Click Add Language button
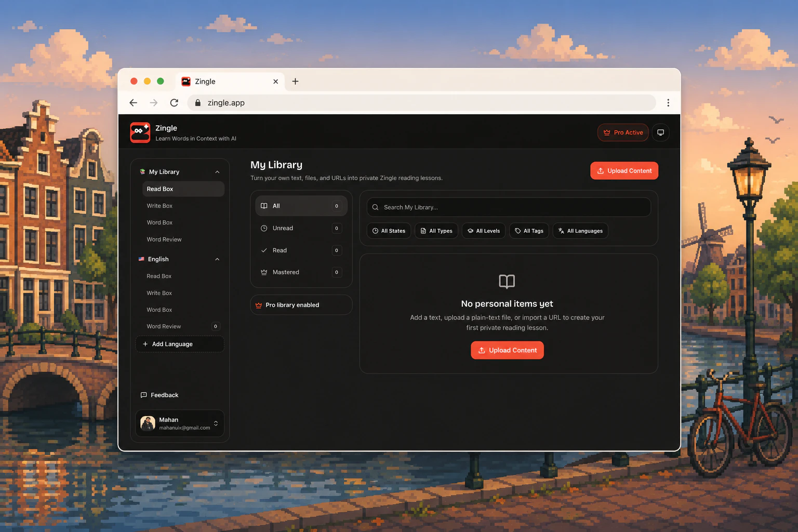 point(180,344)
